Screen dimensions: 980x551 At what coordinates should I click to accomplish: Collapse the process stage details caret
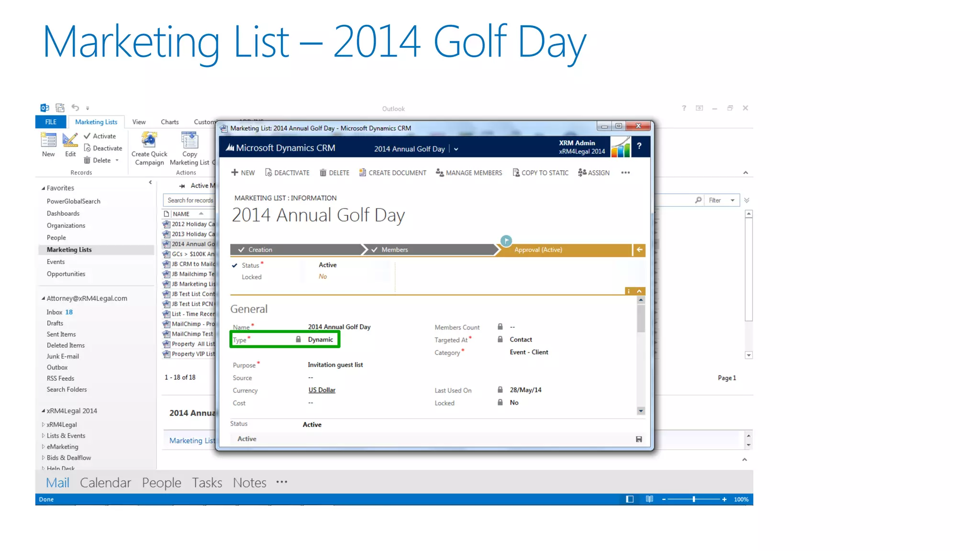pos(639,291)
